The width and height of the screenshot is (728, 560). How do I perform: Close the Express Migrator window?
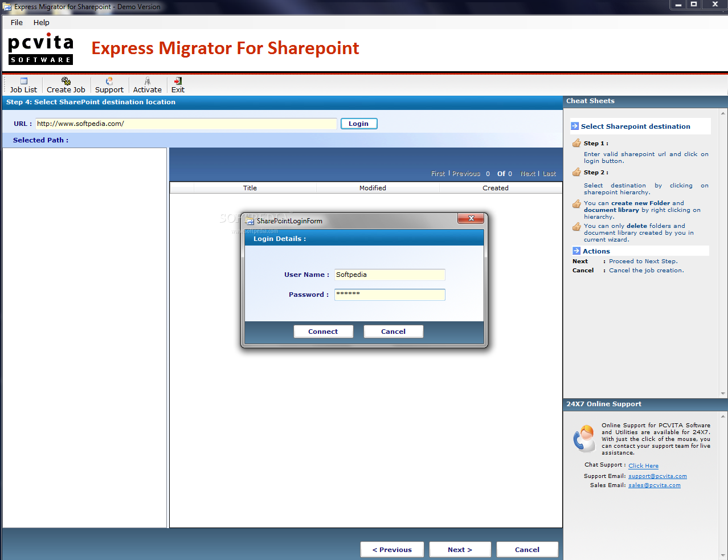tap(715, 5)
